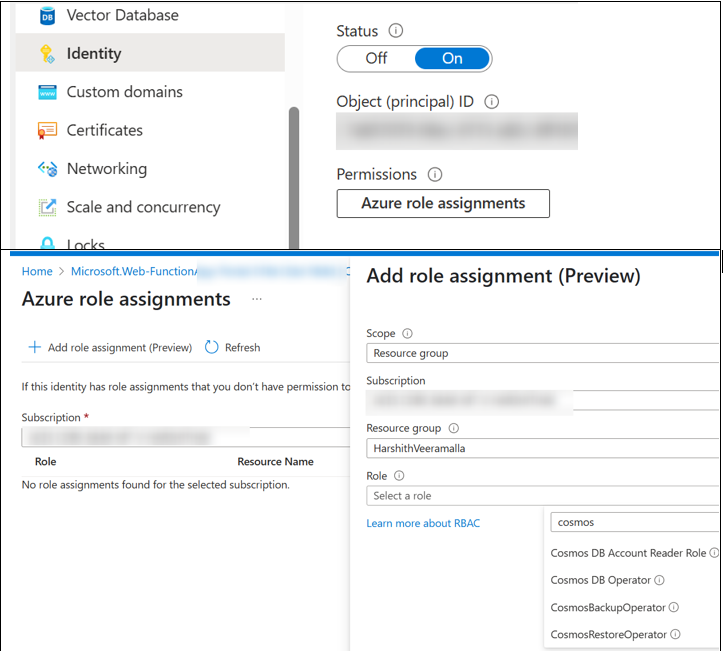Switch identity Status to On
Viewport: 728px width, 651px height.
(452, 59)
